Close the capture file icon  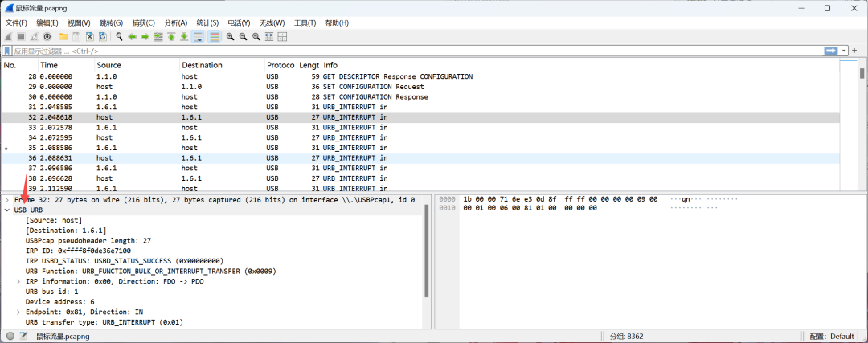90,36
